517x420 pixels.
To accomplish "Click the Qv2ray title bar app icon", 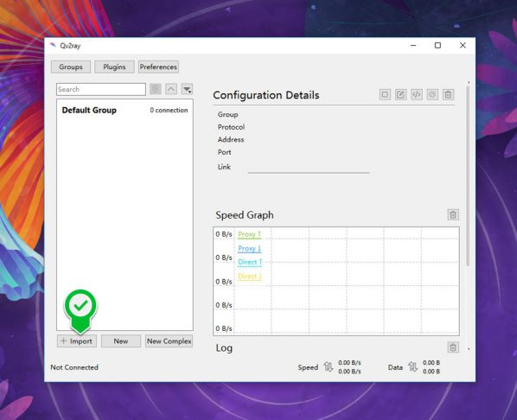I will [x=53, y=45].
